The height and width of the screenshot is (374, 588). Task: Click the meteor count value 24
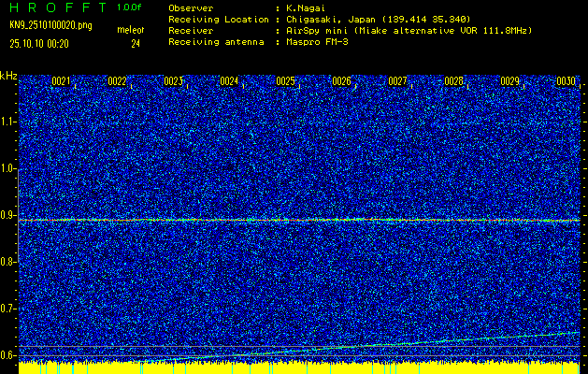point(136,43)
